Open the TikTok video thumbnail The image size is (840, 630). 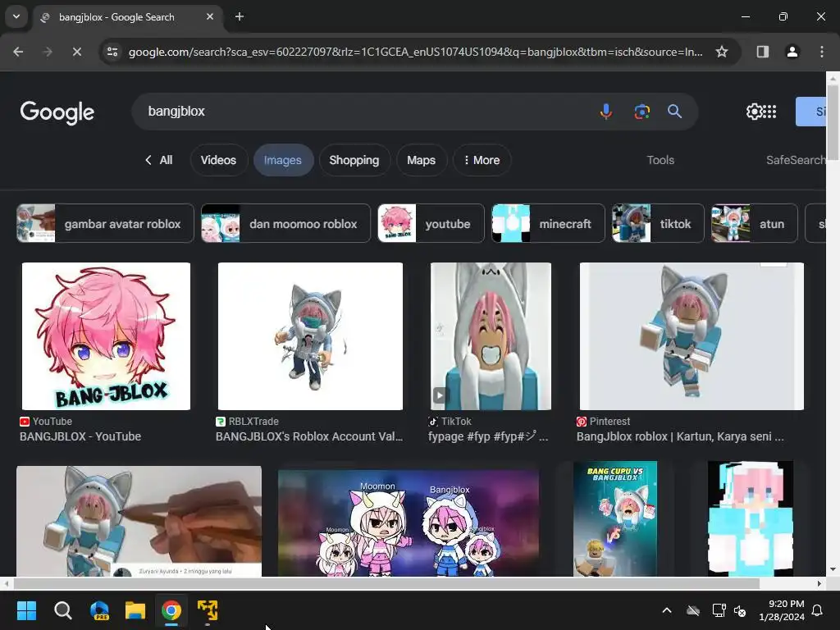coord(491,336)
